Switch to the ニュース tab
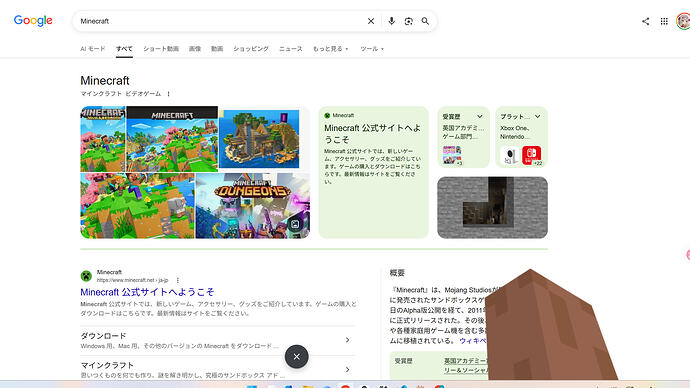 [x=291, y=49]
